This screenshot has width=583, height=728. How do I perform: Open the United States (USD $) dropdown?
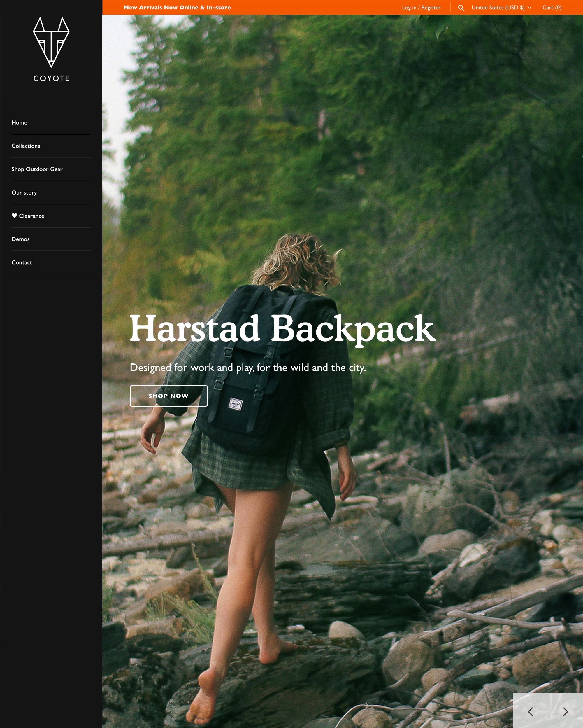498,7
